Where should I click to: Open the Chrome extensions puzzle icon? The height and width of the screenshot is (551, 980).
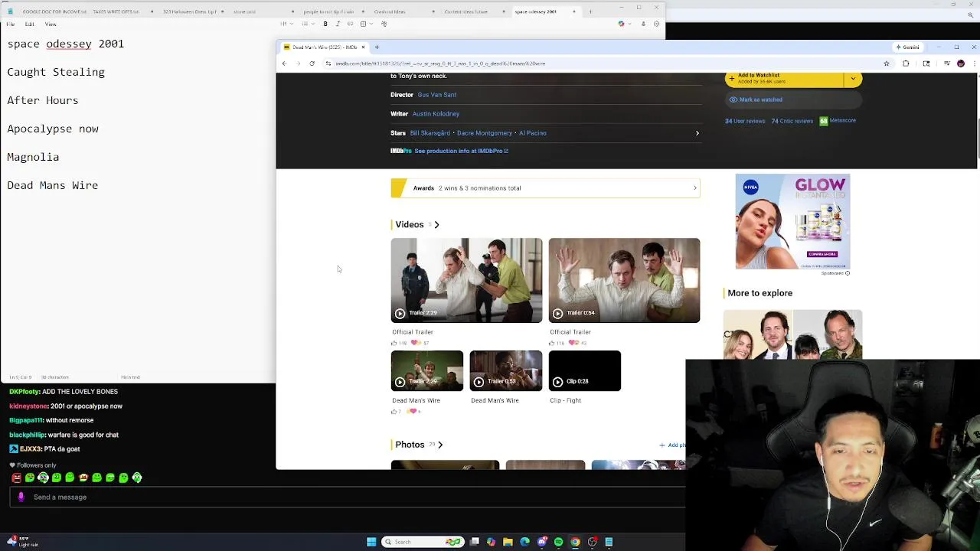(x=906, y=64)
